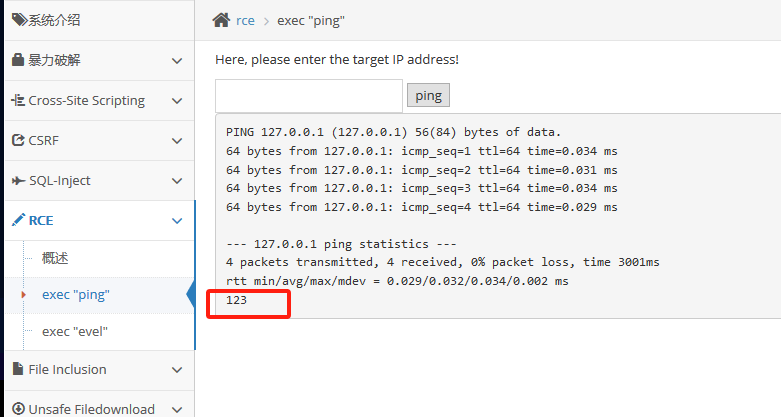Click the tag icon beside 系统介绍
Screen dimensions: 781x417
click(x=19, y=20)
